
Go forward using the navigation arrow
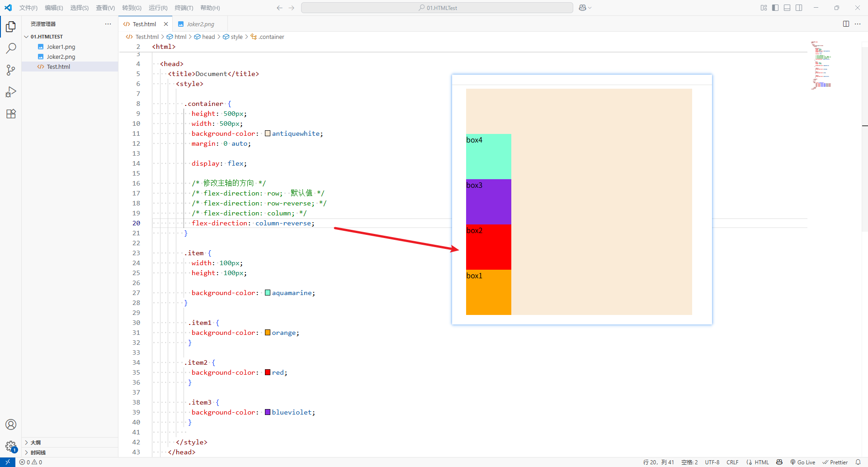tap(292, 8)
